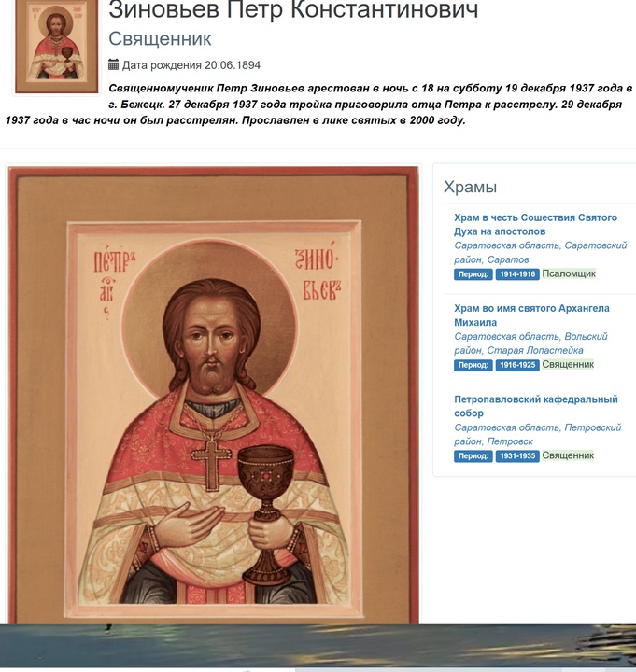Click the Вольский район, Старая Лопастейка location
Image resolution: width=636 pixels, height=672 pixels.
tap(530, 343)
